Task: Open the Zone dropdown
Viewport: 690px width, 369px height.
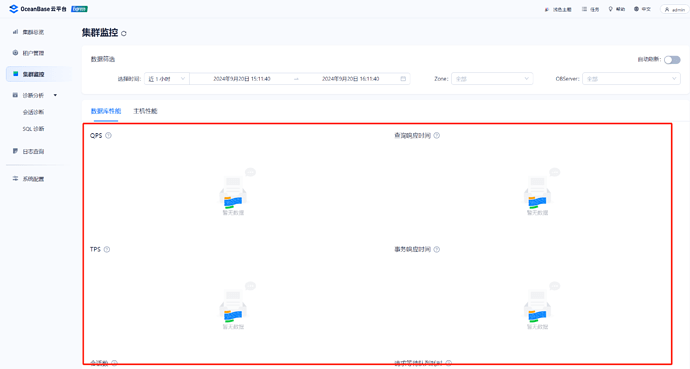Action: [492, 79]
